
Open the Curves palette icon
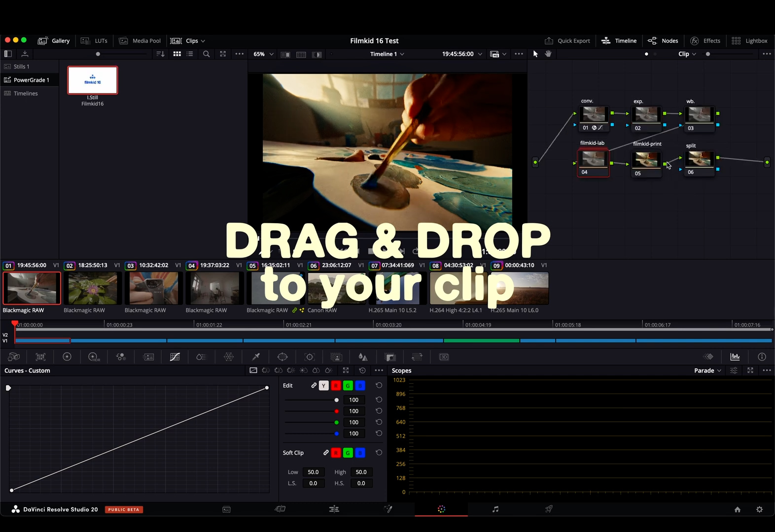175,357
